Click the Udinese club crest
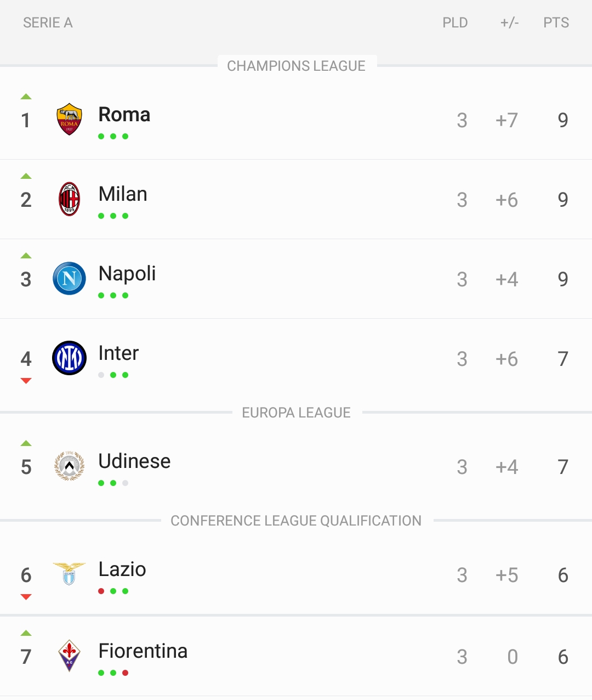Image resolution: width=592 pixels, height=700 pixels. [69, 466]
